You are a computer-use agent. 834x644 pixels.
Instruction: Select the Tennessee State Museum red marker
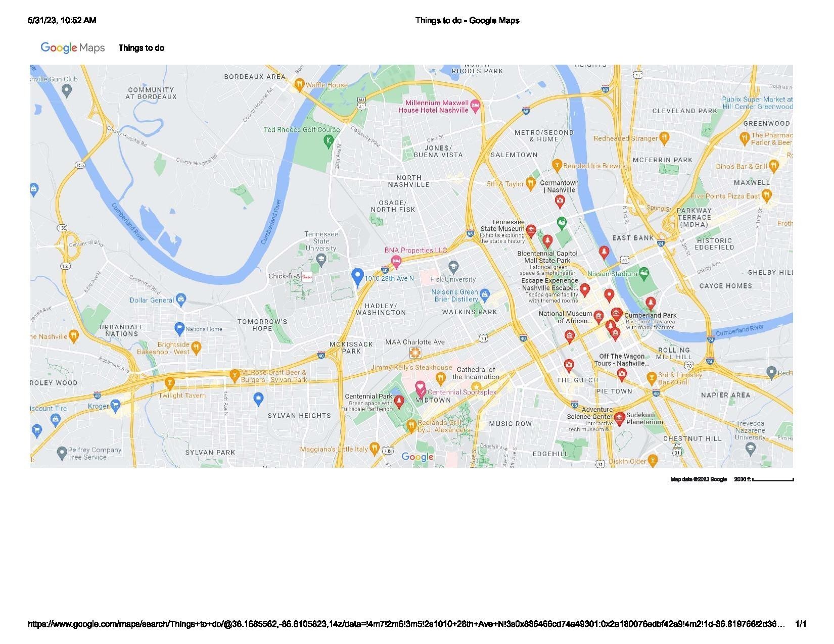pyautogui.click(x=531, y=230)
